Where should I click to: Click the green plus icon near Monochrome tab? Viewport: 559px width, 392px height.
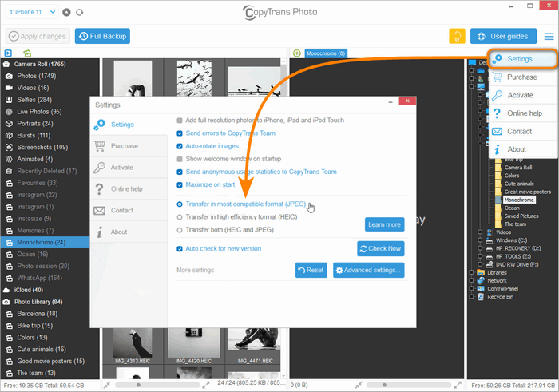coord(296,53)
